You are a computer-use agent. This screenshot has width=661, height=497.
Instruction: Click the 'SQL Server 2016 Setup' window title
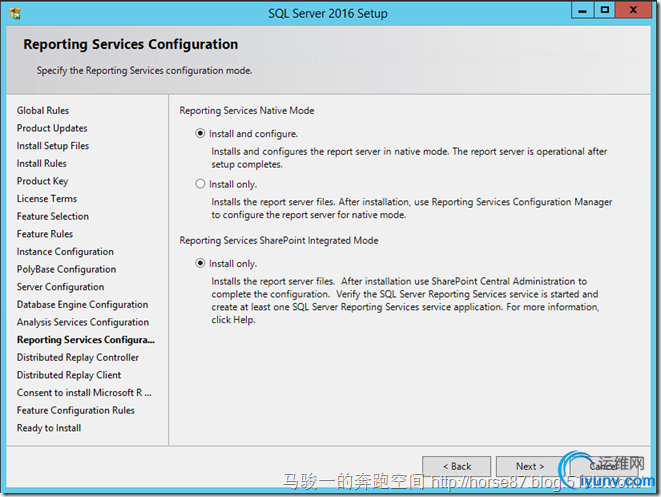[328, 13]
